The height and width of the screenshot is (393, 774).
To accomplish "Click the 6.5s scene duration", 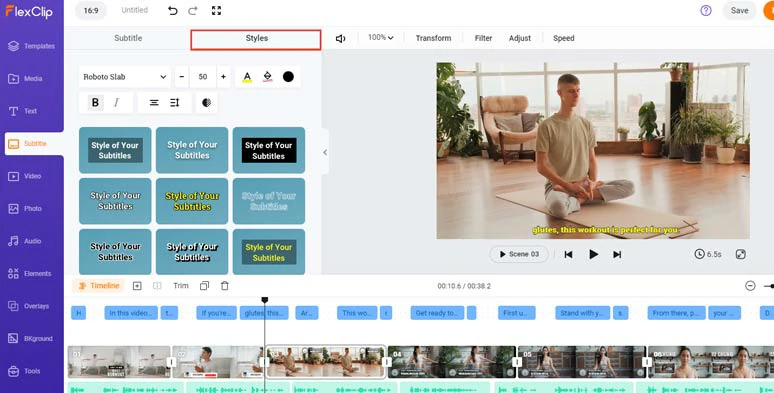I will tap(708, 254).
